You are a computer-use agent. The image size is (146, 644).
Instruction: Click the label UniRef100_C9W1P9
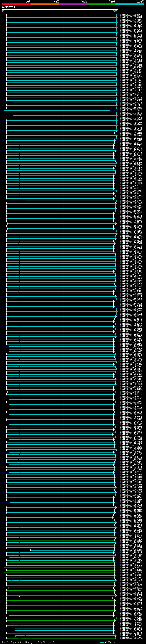131,344
